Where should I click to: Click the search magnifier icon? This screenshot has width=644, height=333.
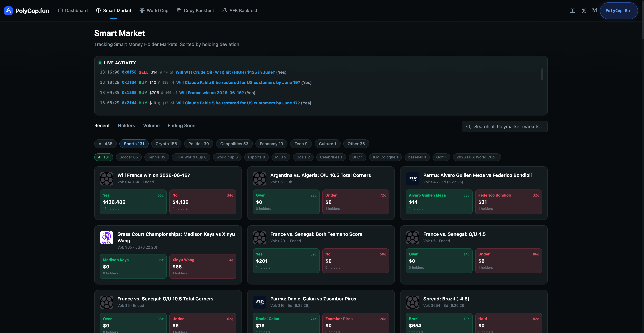click(x=469, y=127)
